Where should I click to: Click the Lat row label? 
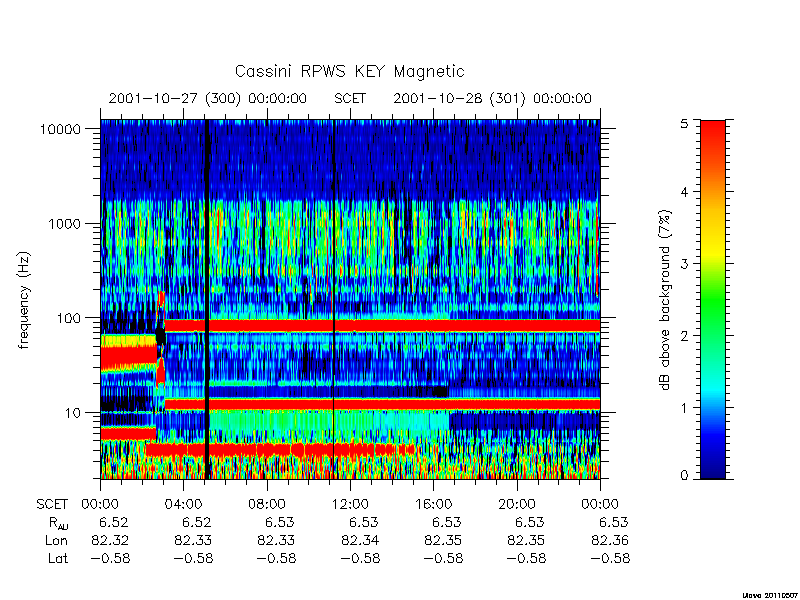[x=58, y=558]
